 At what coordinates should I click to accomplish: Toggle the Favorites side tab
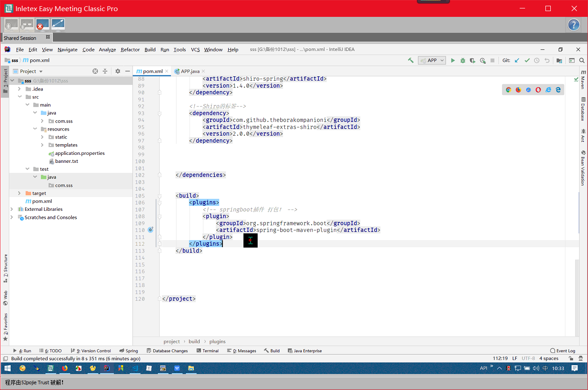(x=5, y=327)
